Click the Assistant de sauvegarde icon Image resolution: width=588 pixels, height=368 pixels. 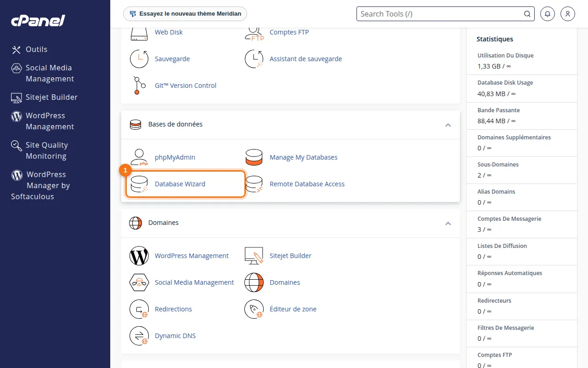pos(254,59)
